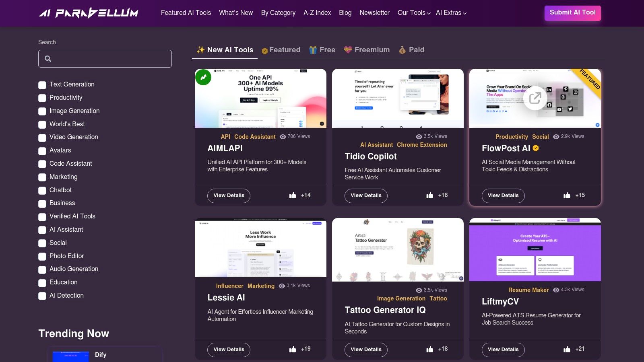This screenshot has height=362, width=644.
Task: Check the World's Best filter
Action: click(x=42, y=125)
